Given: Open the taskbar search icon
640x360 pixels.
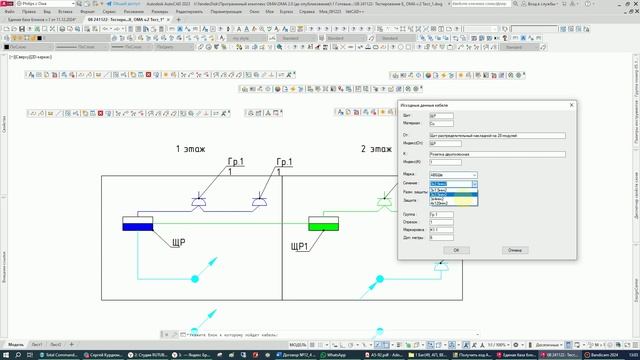Looking at the screenshot, I should coord(18,355).
